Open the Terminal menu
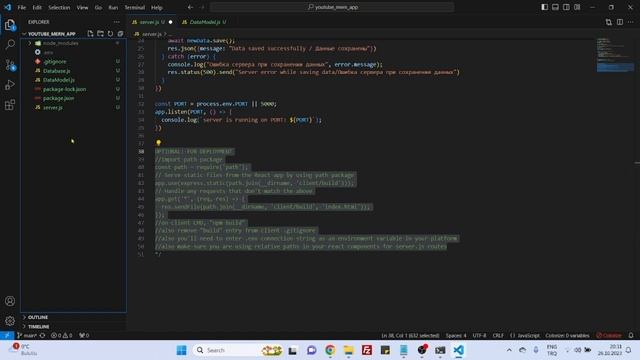Image resolution: width=640 pixels, height=360 pixels. pos(135,7)
